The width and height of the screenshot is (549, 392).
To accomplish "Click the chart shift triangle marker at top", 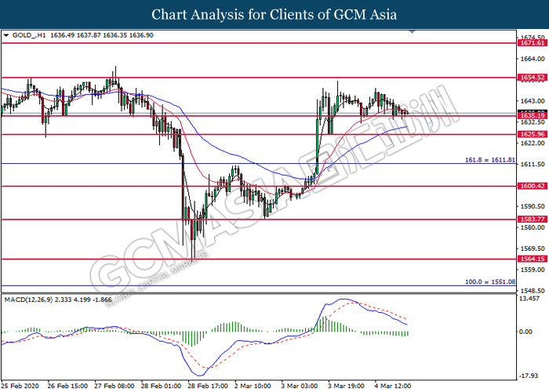I will (412, 31).
